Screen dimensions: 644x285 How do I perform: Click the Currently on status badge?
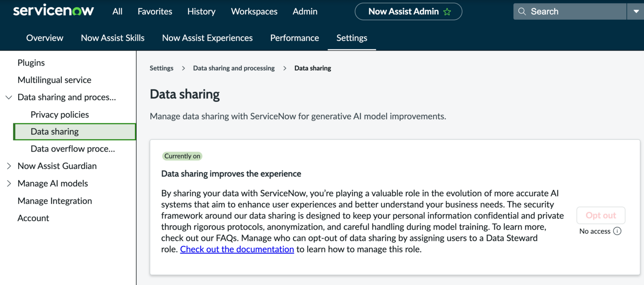[182, 156]
